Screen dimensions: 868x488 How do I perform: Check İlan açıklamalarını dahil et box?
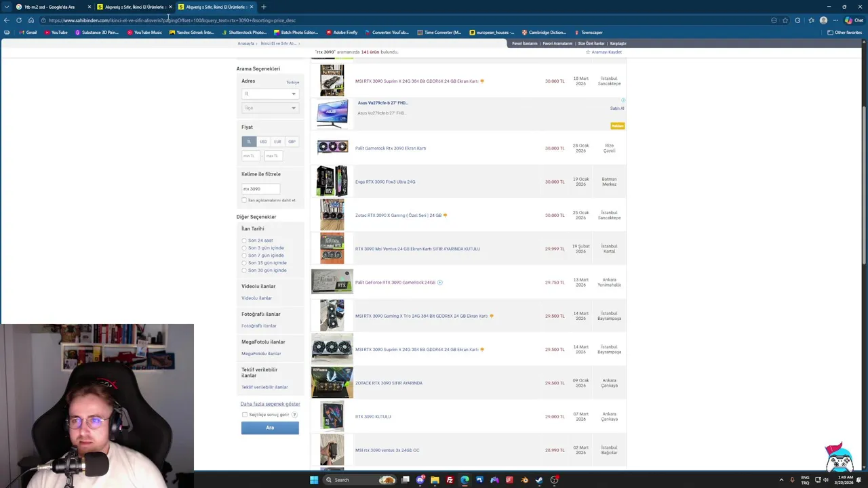(244, 200)
